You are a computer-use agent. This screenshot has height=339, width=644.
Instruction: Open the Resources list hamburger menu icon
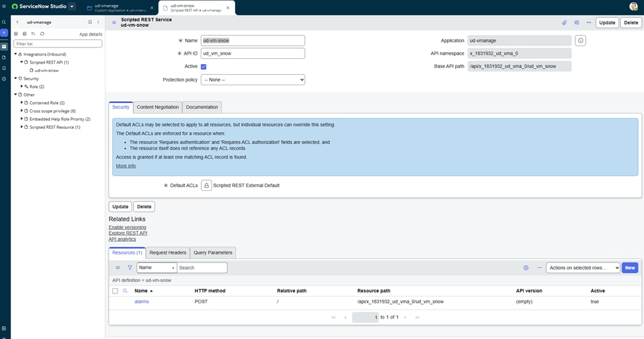(118, 268)
